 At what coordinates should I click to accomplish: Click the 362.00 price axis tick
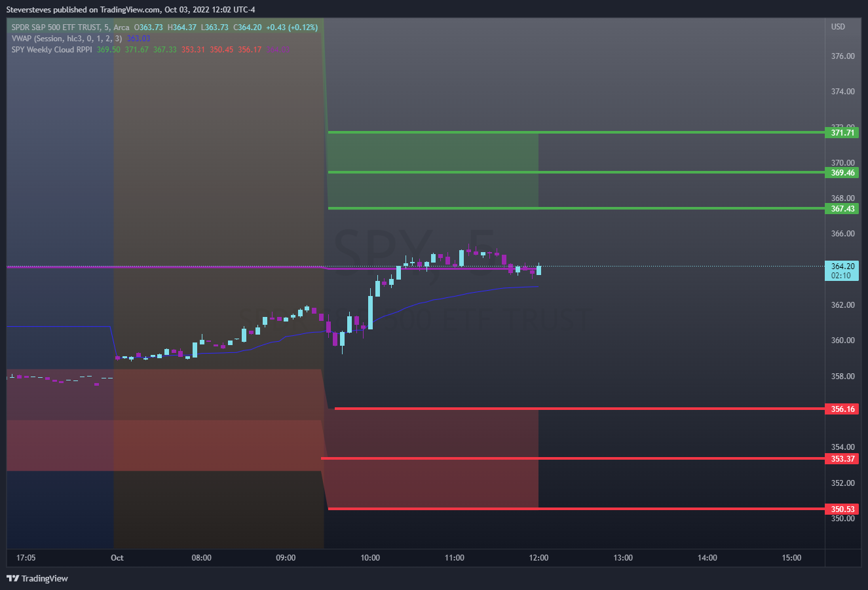[x=842, y=305]
